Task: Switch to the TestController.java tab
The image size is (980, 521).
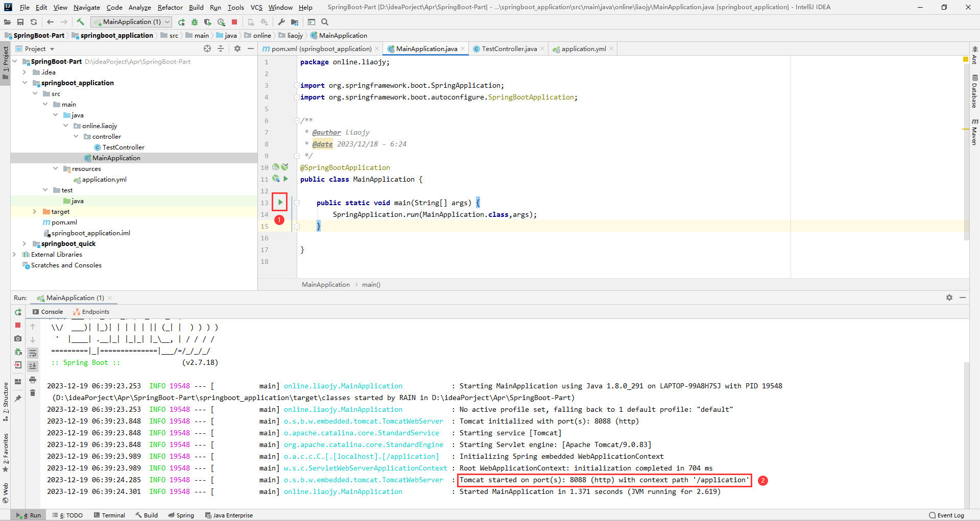Action: (509, 49)
